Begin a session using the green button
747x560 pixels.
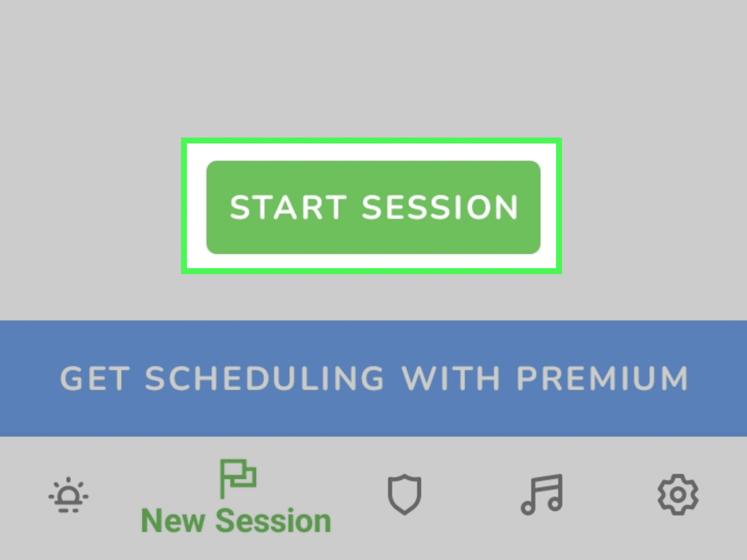(x=373, y=207)
